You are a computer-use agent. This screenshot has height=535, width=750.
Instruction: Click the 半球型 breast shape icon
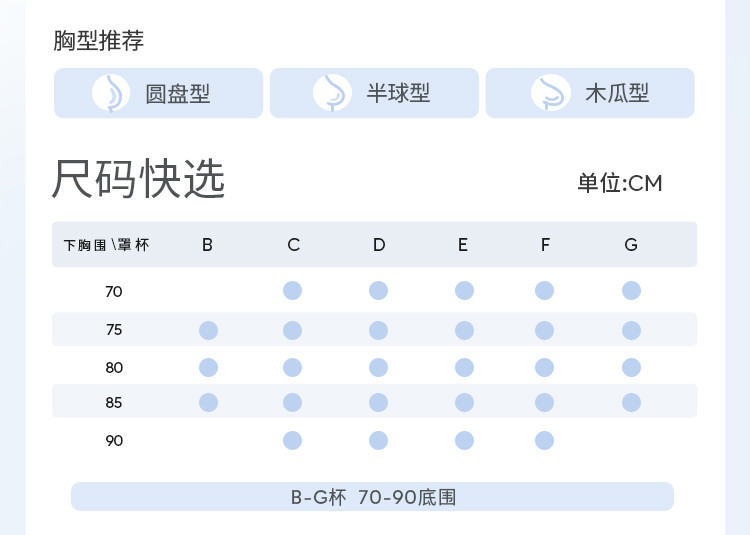331,93
